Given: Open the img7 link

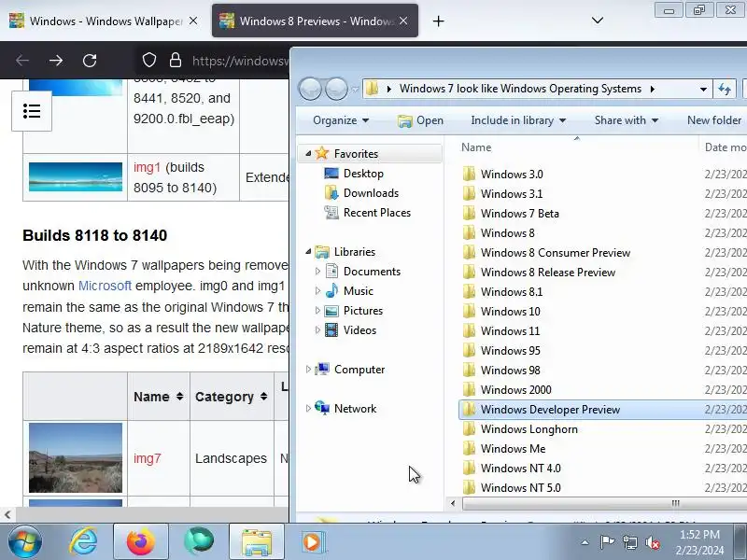Looking at the screenshot, I should tap(148, 458).
